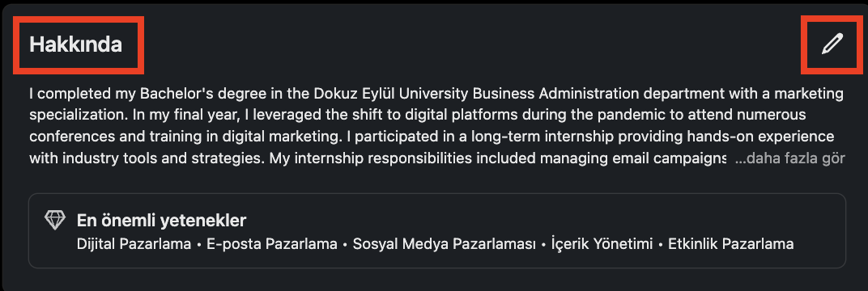Click the line beginning "conferences and training"
This screenshot has height=291, width=868.
(x=432, y=137)
